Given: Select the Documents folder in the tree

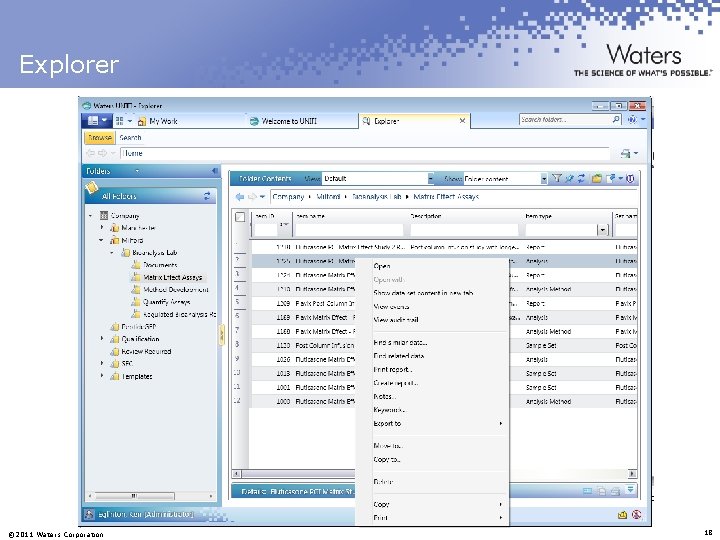Looking at the screenshot, I should tap(160, 265).
